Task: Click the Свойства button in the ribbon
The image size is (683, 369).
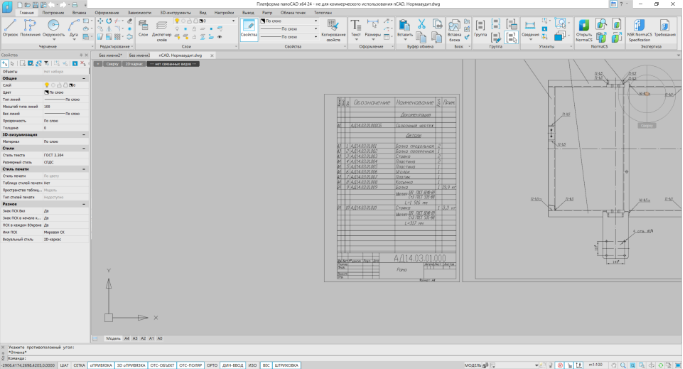Action: [249, 30]
